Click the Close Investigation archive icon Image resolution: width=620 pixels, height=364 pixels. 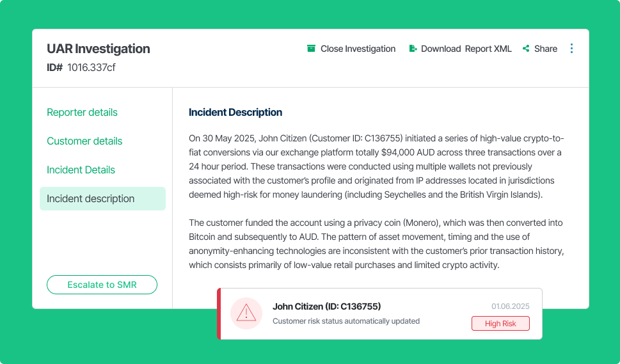311,49
